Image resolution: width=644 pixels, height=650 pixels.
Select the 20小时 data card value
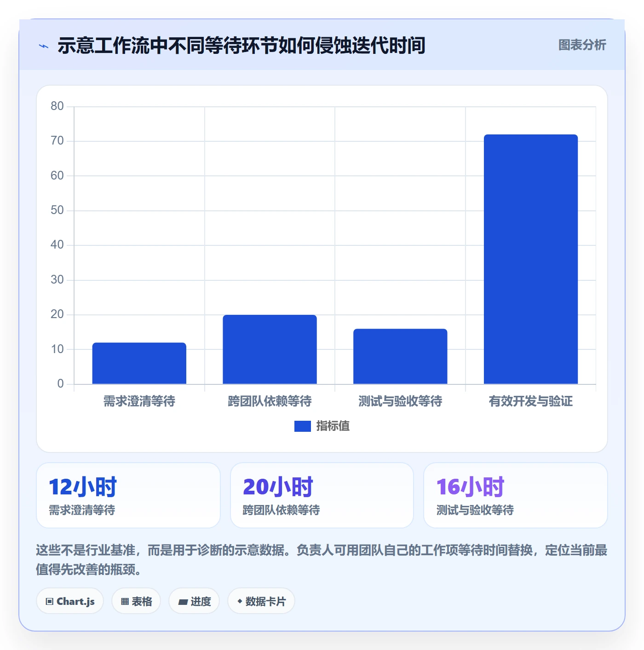[x=278, y=487]
